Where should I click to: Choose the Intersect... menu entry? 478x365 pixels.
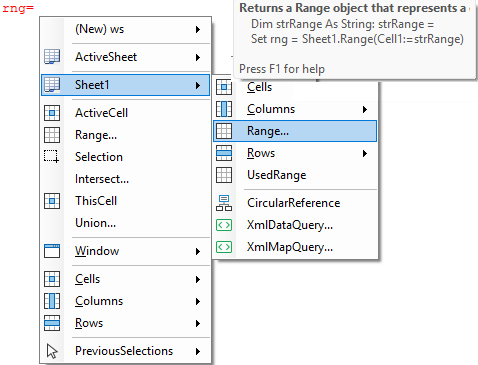click(x=125, y=179)
